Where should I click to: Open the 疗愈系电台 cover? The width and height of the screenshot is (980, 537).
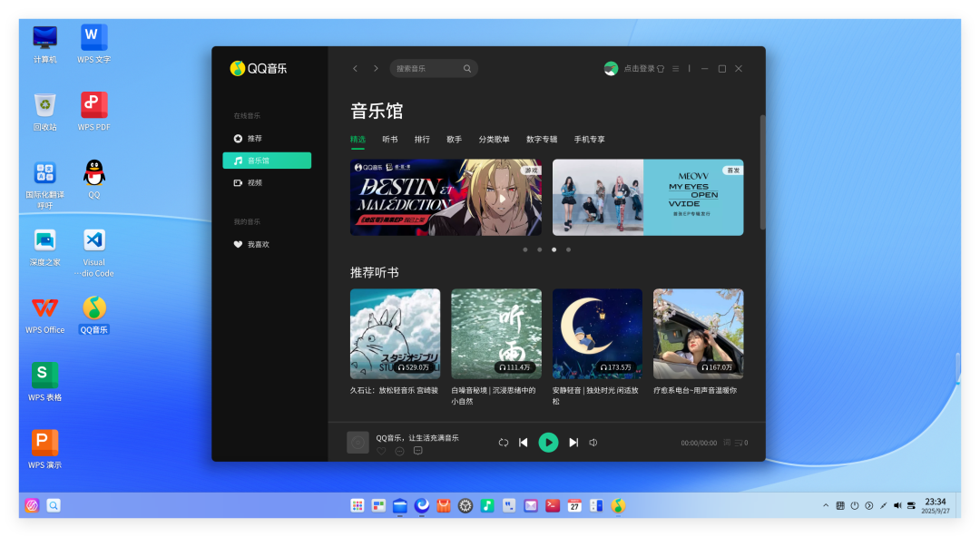pos(698,334)
